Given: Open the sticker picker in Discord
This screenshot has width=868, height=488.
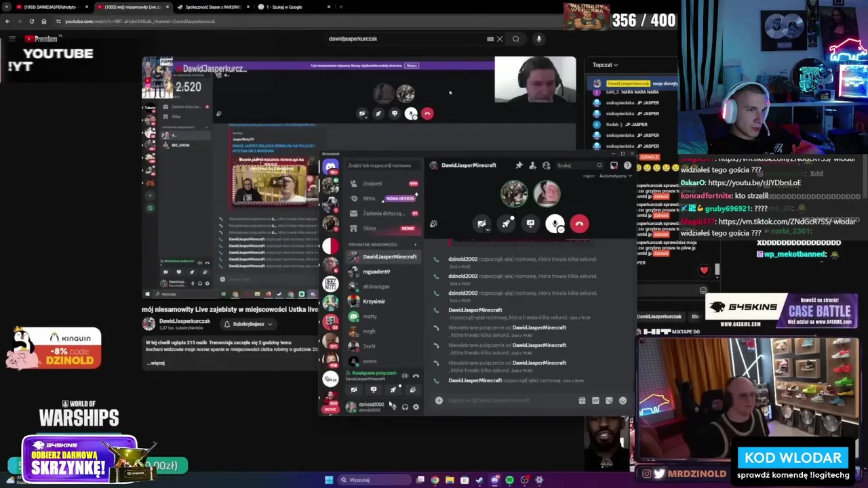Looking at the screenshot, I should pos(609,401).
